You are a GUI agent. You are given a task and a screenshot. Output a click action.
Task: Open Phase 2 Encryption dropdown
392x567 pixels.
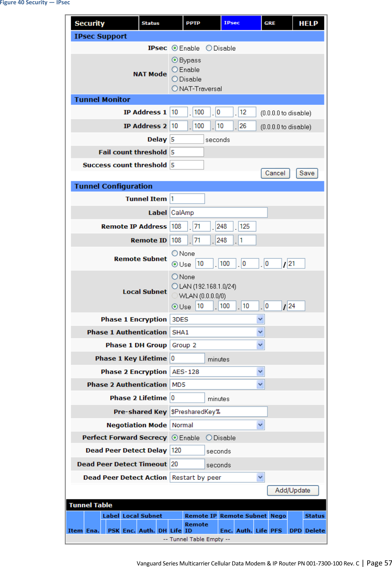click(217, 372)
